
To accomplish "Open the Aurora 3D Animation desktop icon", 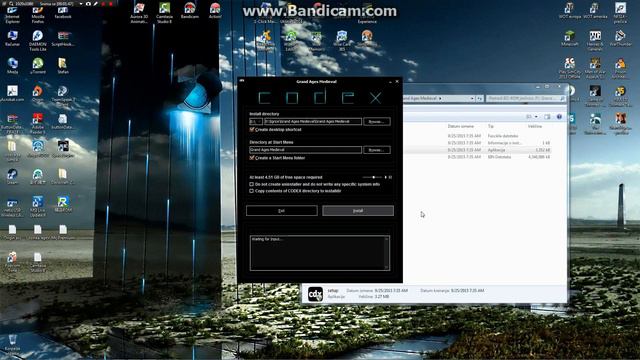I will pos(139,12).
